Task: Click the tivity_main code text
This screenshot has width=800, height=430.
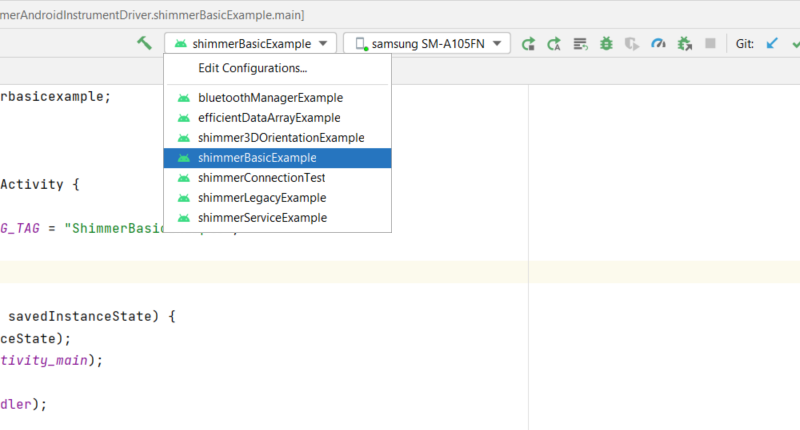Action: tap(44, 360)
